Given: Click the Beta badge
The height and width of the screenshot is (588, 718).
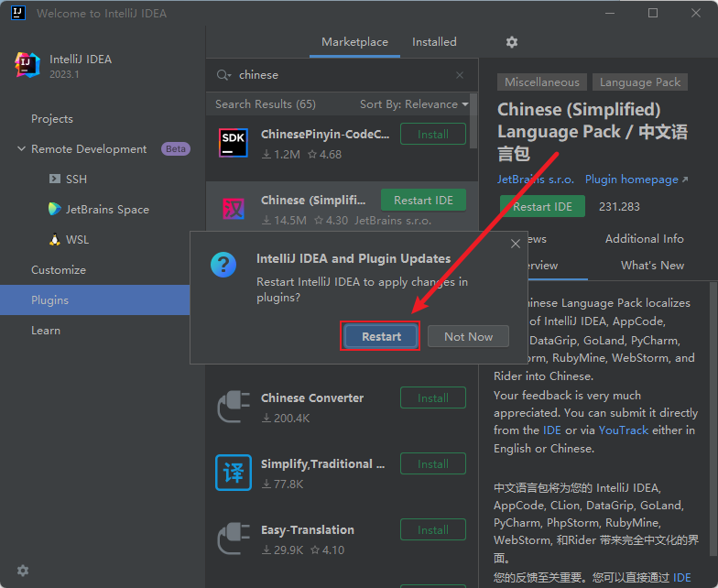Looking at the screenshot, I should coord(176,148).
